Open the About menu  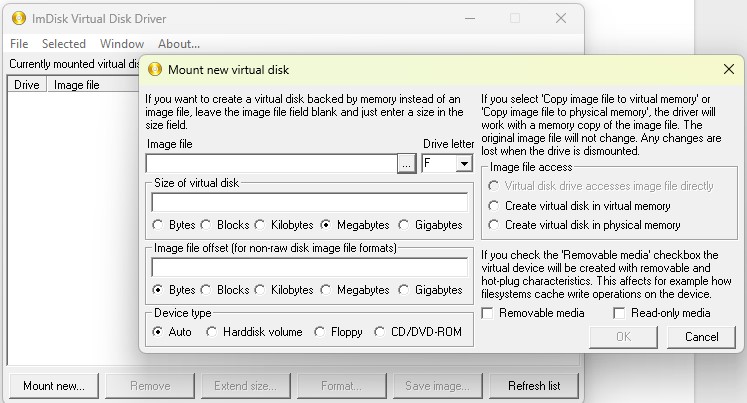pos(179,44)
